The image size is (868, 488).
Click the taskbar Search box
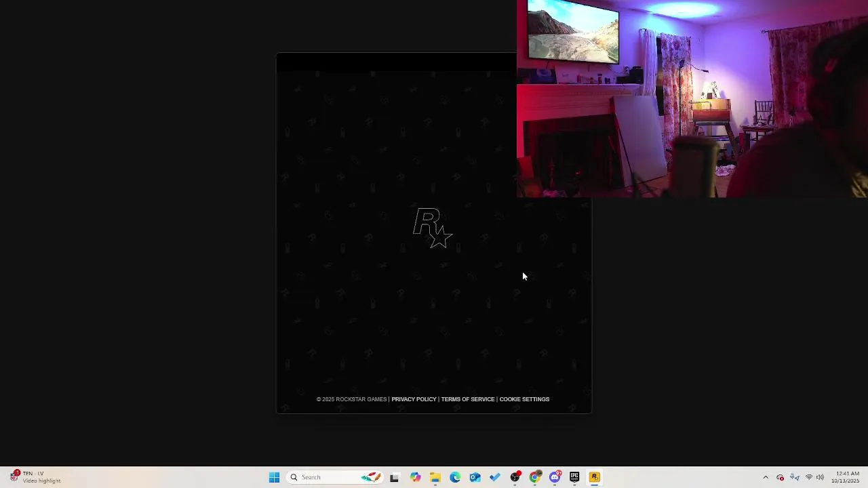tap(336, 477)
